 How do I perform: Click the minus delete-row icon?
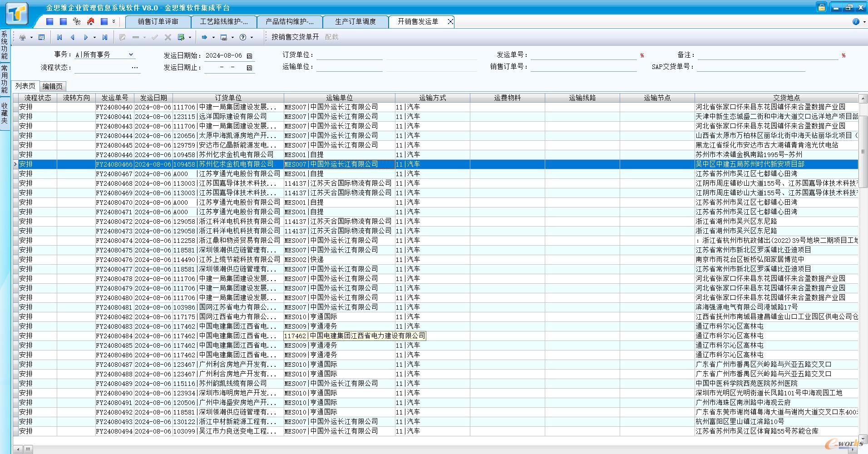136,37
